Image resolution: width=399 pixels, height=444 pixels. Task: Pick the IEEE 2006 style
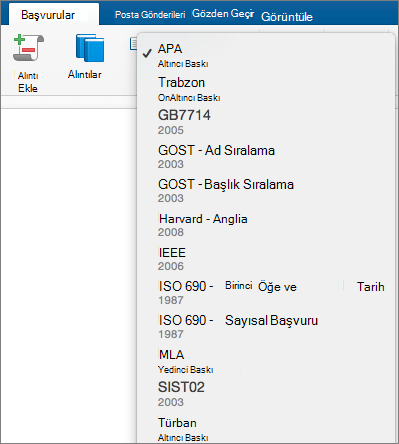point(266,259)
